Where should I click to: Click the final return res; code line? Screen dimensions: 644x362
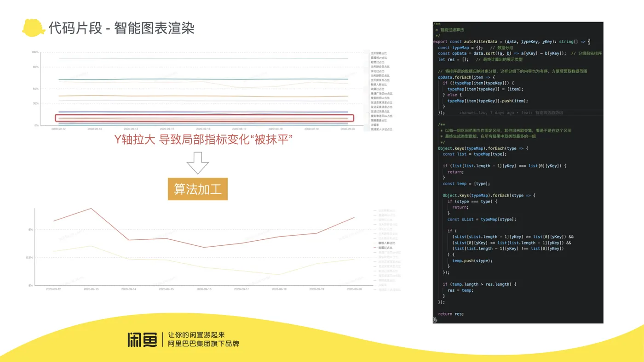point(451,314)
